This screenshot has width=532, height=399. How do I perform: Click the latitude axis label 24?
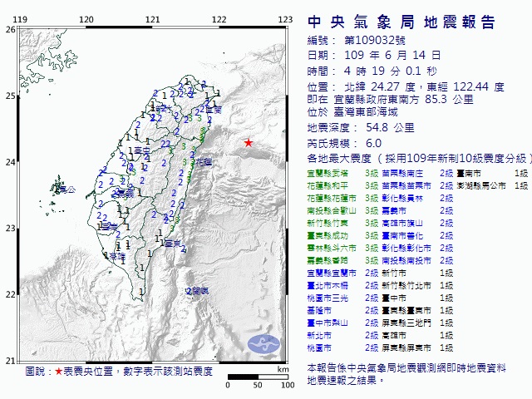(x=11, y=162)
